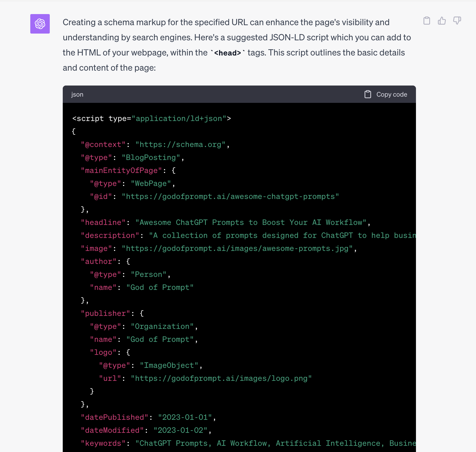Click the script type opening tag line
476x452 pixels.
(151, 119)
